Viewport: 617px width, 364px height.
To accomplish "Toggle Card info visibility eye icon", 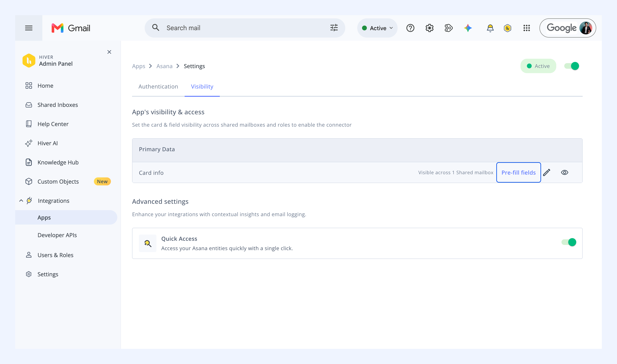I will pyautogui.click(x=564, y=172).
